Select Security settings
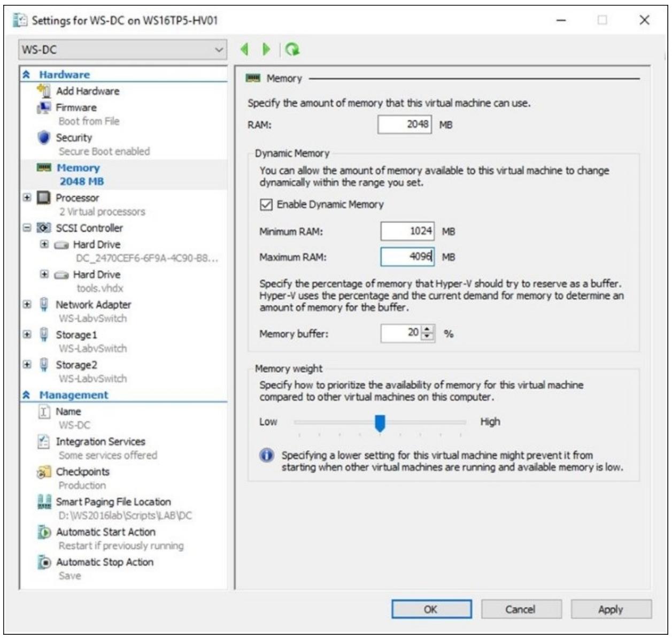 click(74, 137)
